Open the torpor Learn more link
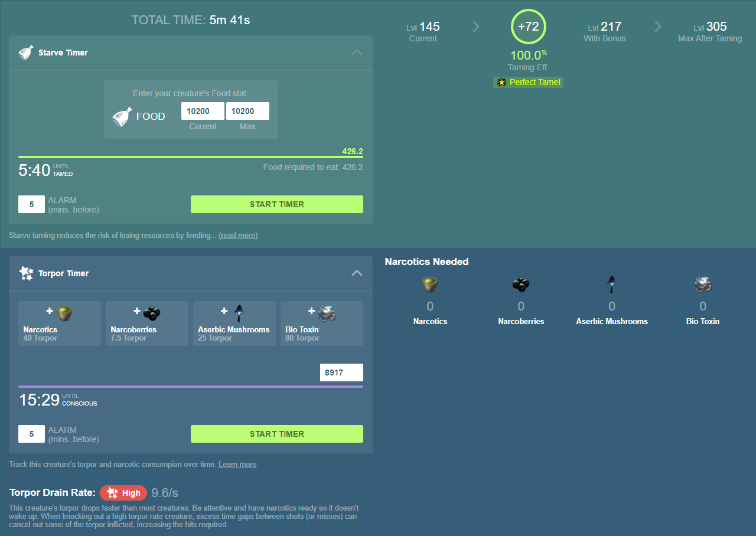This screenshot has width=756, height=536. click(x=237, y=465)
